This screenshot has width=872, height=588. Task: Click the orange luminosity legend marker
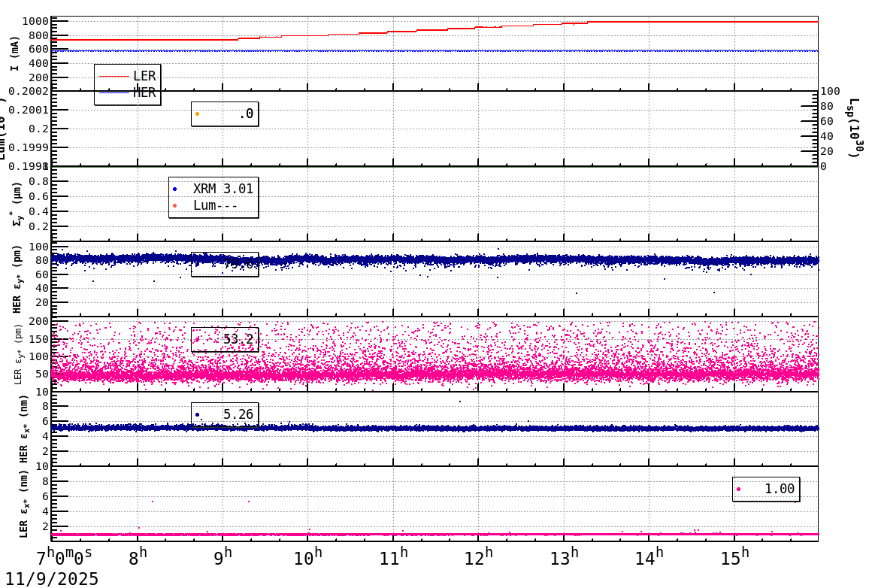pyautogui.click(x=198, y=114)
